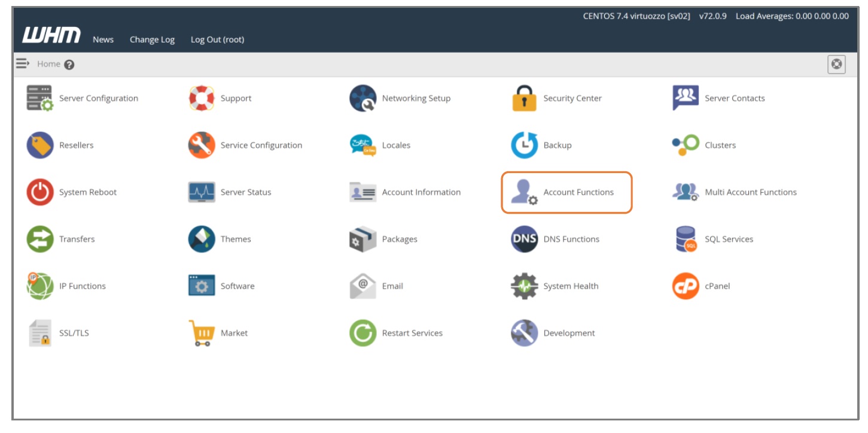Click the News menu item
The image size is (868, 433).
(x=103, y=40)
